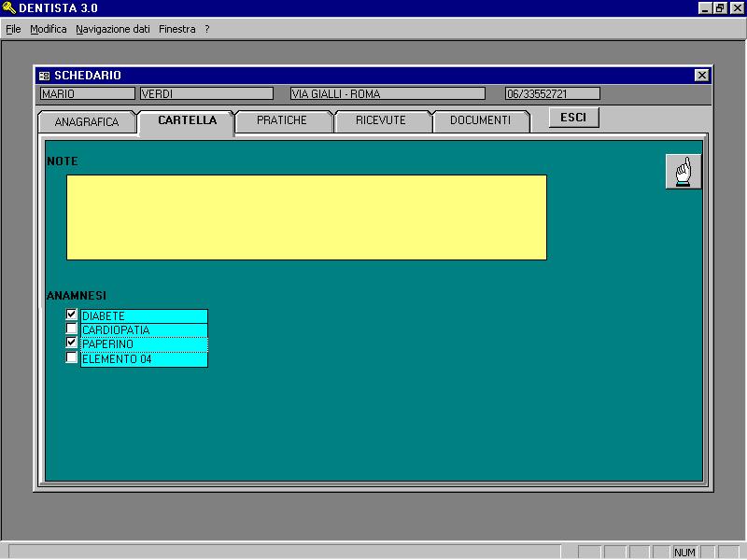Image resolution: width=747 pixels, height=560 pixels.
Task: Select the CARDIOPATIA label field
Action: (145, 330)
